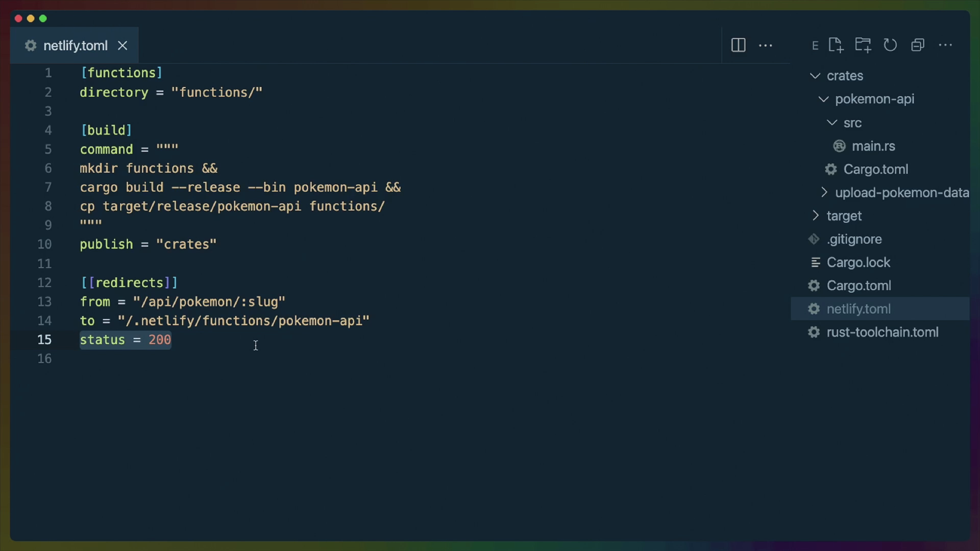Open more editor actions menu
980x551 pixels.
[x=766, y=45]
